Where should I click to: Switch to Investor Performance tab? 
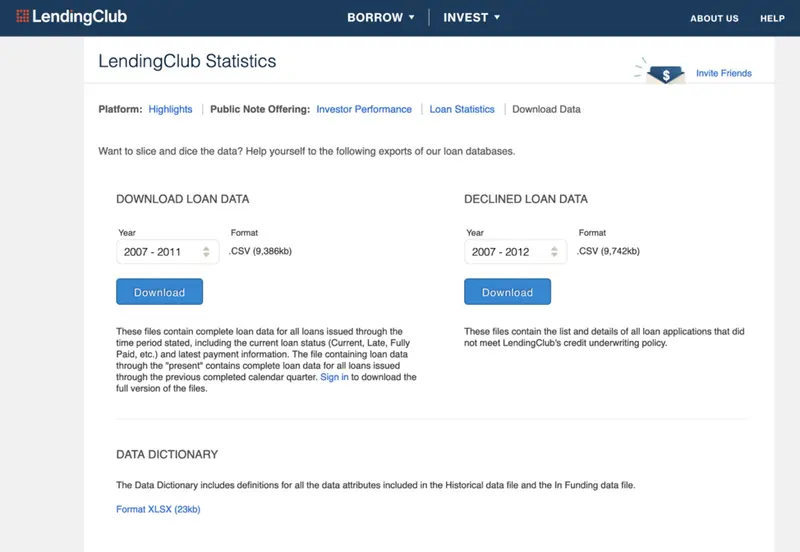point(364,109)
